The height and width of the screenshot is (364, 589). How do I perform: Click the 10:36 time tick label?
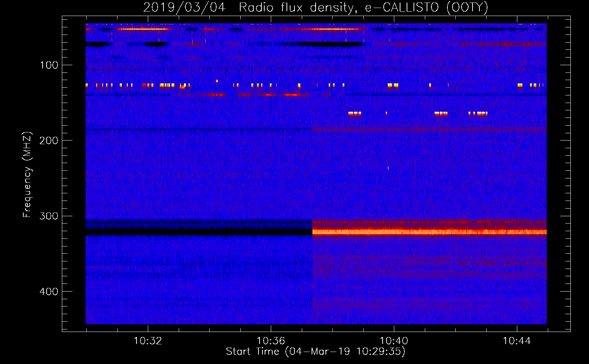tap(271, 341)
